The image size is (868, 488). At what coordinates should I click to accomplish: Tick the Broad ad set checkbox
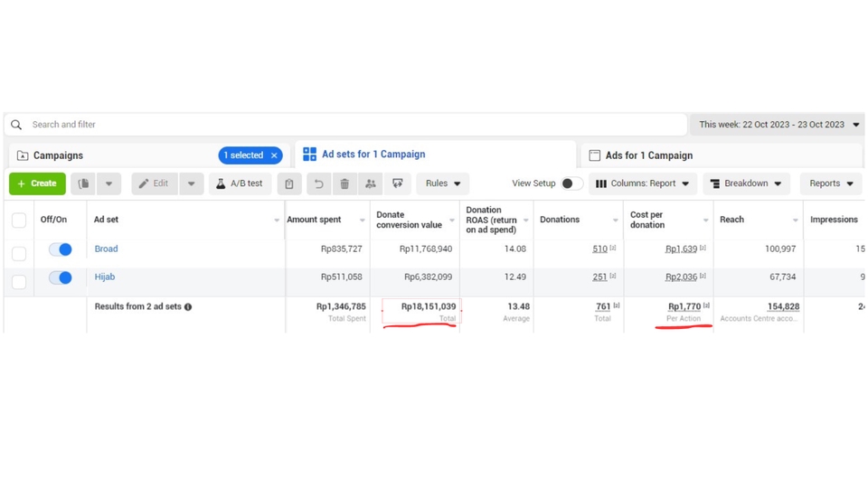(19, 253)
